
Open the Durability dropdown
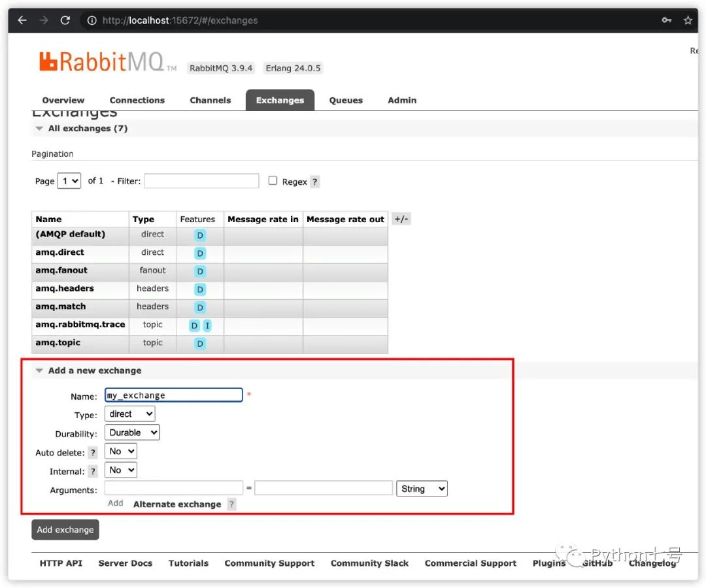(x=132, y=433)
